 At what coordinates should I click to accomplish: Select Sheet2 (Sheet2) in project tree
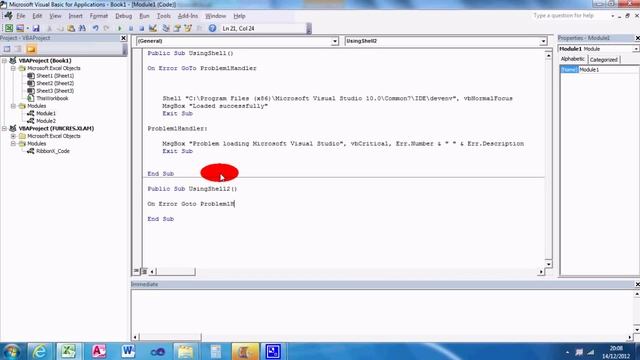55,83
